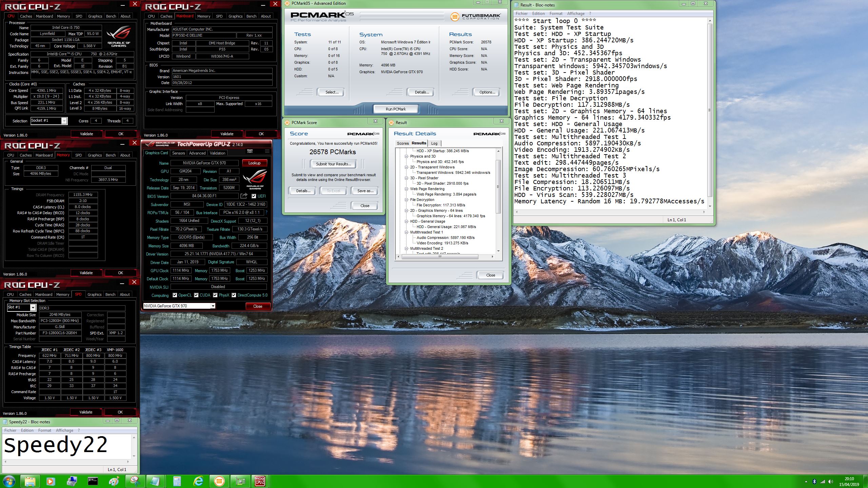
Task: Toggle the CUDA checkbox
Action: [196, 295]
